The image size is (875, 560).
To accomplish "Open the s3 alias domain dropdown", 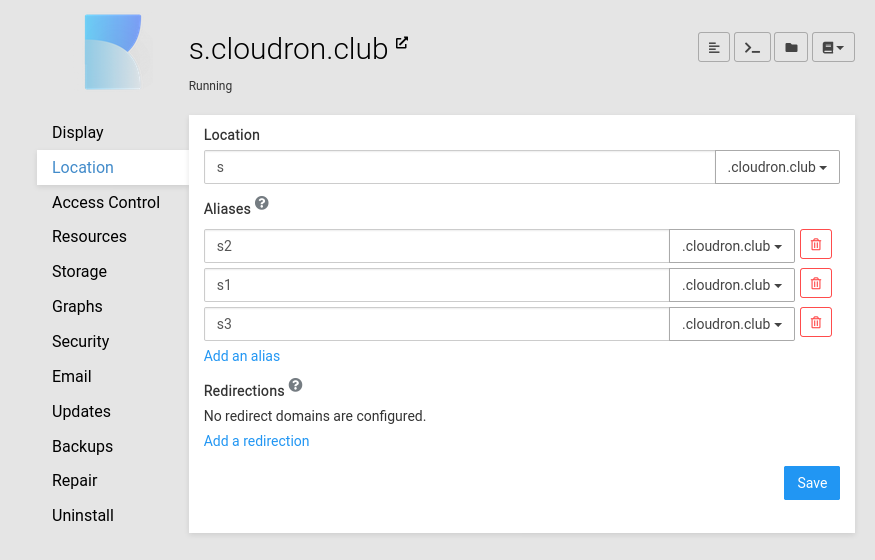I will tap(731, 324).
